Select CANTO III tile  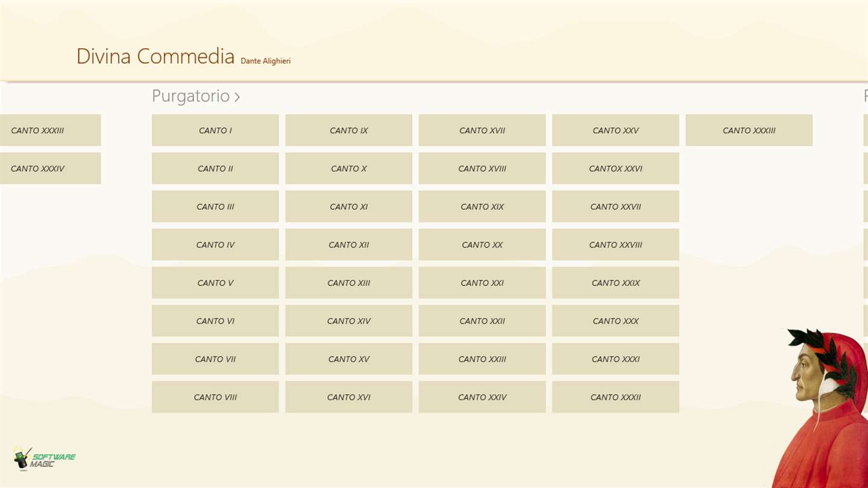215,207
